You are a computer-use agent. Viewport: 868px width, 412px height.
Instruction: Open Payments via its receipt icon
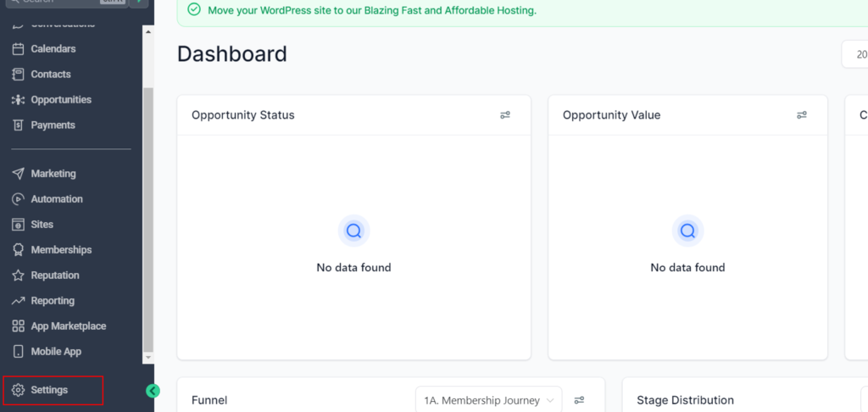click(x=18, y=125)
